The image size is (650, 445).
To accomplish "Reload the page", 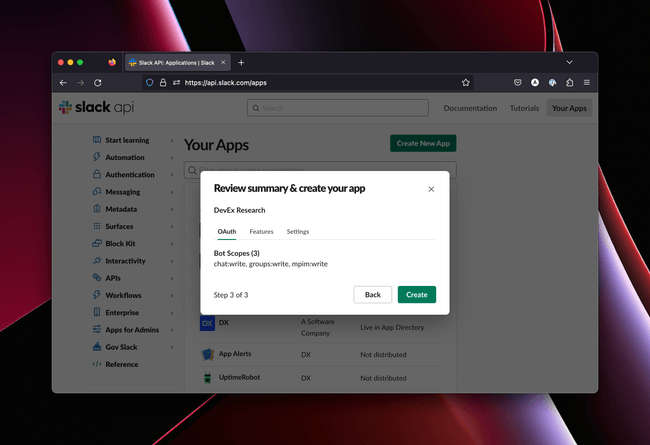I will click(x=98, y=83).
